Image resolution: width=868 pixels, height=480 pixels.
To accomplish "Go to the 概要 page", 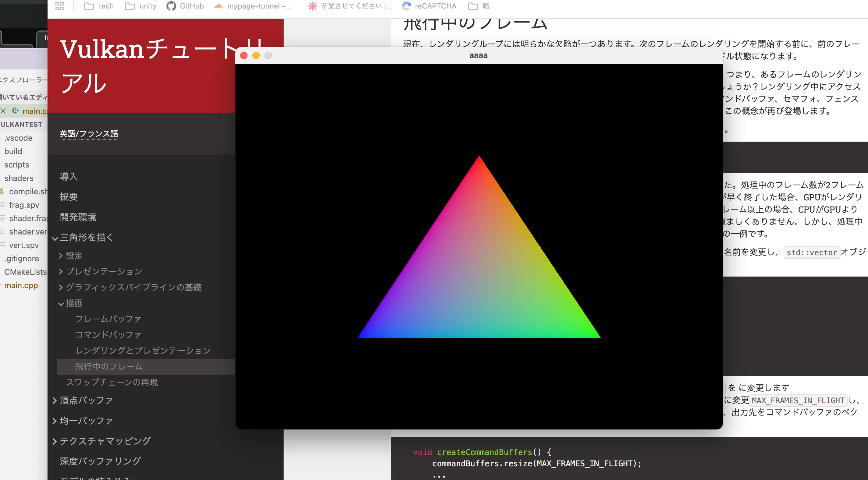I will tap(69, 197).
